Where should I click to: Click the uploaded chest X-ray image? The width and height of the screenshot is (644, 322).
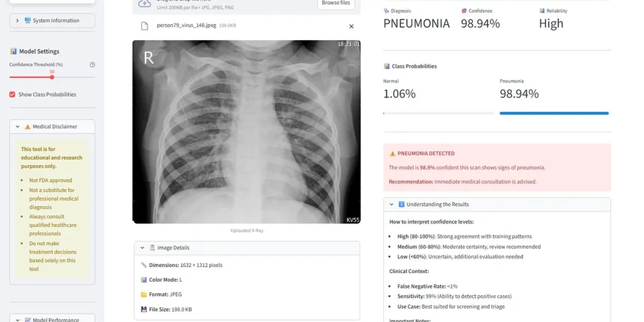(x=246, y=132)
